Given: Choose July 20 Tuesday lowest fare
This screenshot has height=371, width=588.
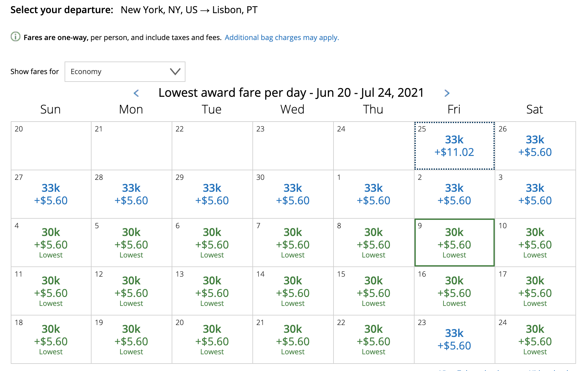Looking at the screenshot, I should (x=212, y=339).
